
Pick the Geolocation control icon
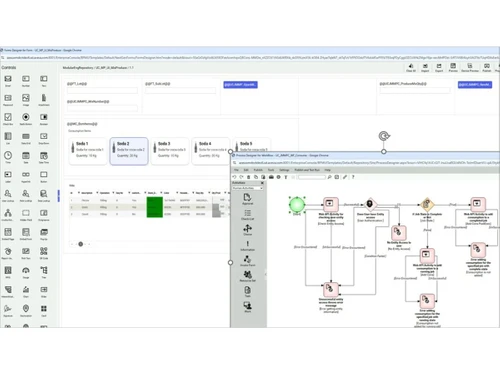coord(26,309)
